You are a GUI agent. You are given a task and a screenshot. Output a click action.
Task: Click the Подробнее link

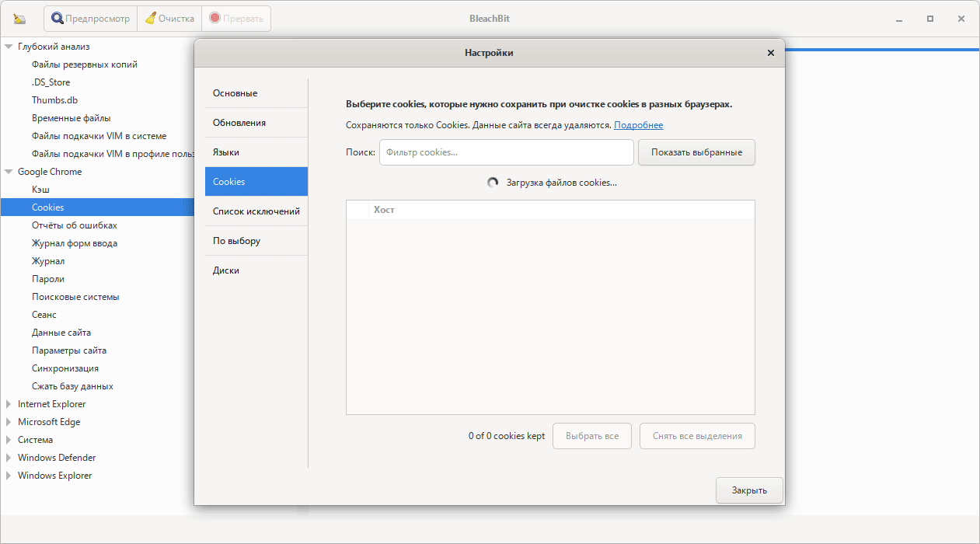[x=639, y=124]
